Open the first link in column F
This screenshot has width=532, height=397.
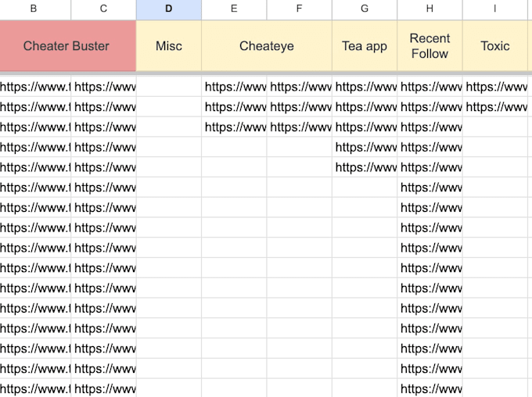click(x=300, y=87)
